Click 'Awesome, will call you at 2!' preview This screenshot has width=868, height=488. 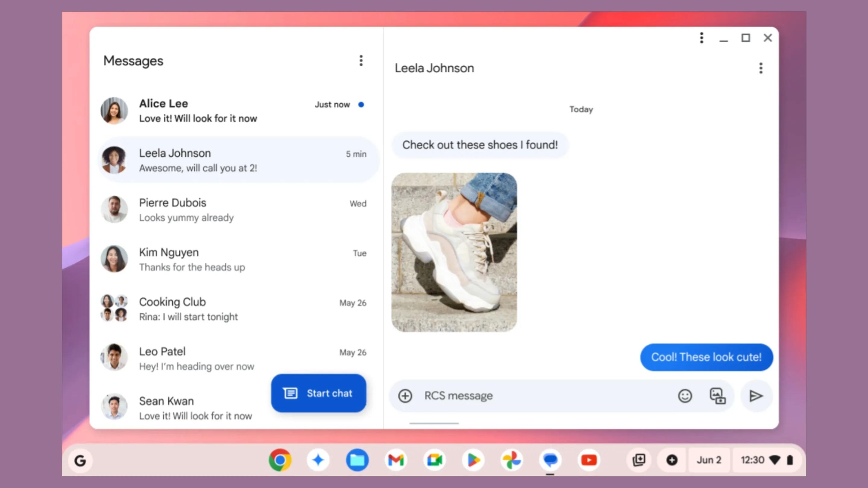[198, 168]
